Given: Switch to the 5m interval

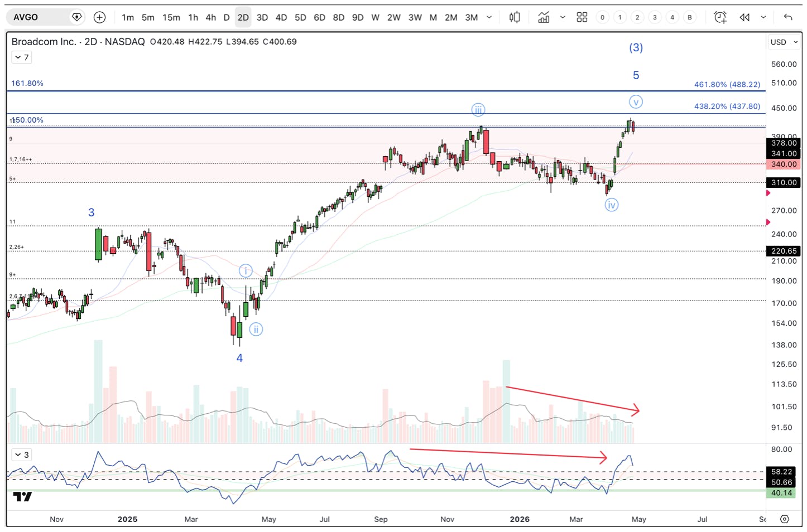Looking at the screenshot, I should click(148, 17).
